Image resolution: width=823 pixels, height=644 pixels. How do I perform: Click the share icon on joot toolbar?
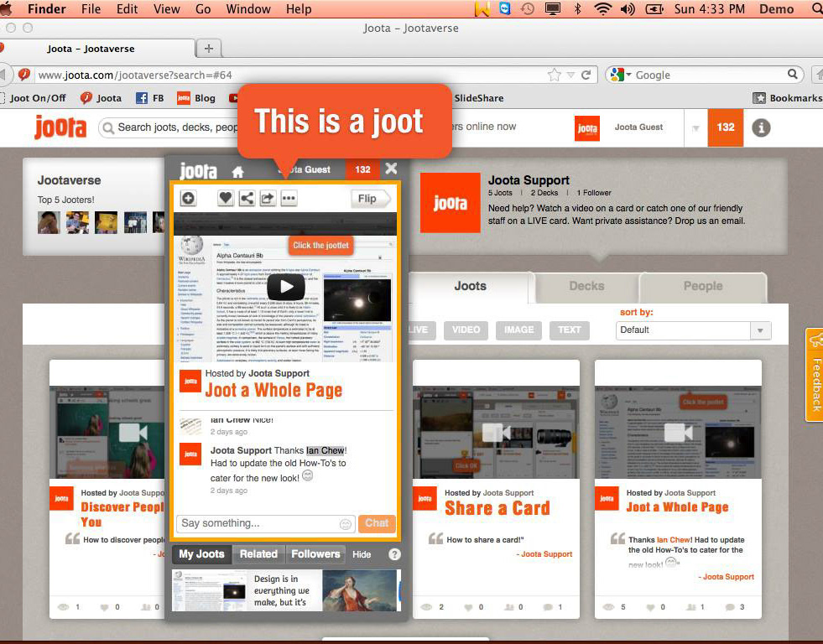[247, 198]
